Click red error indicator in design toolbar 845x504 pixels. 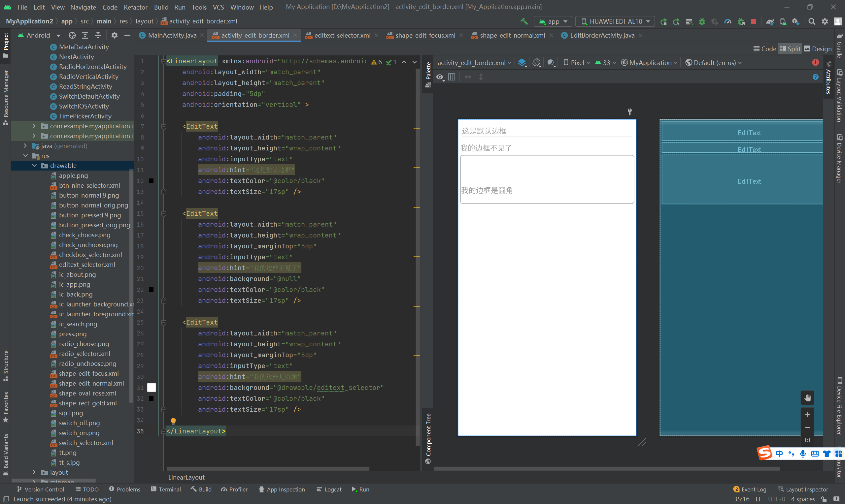coord(815,62)
